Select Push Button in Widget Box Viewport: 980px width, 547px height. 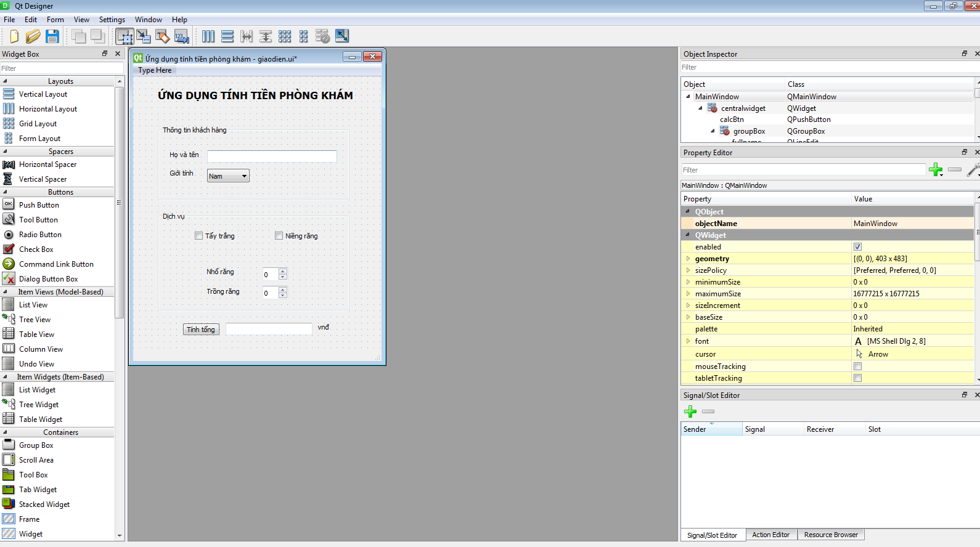coord(39,205)
